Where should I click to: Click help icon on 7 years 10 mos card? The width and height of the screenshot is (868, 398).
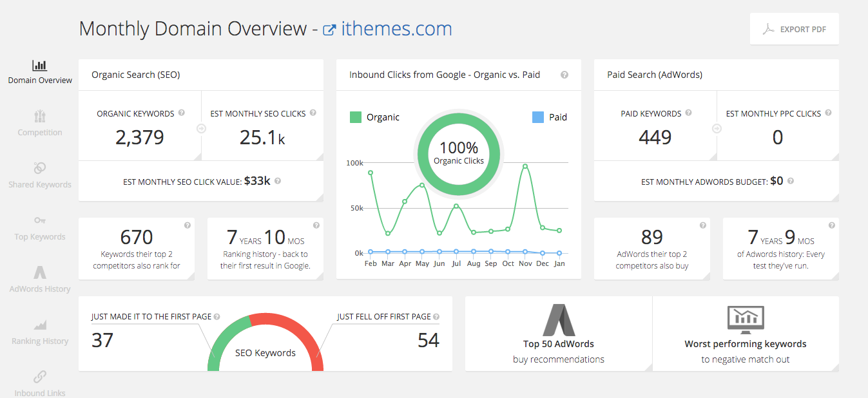click(x=316, y=225)
